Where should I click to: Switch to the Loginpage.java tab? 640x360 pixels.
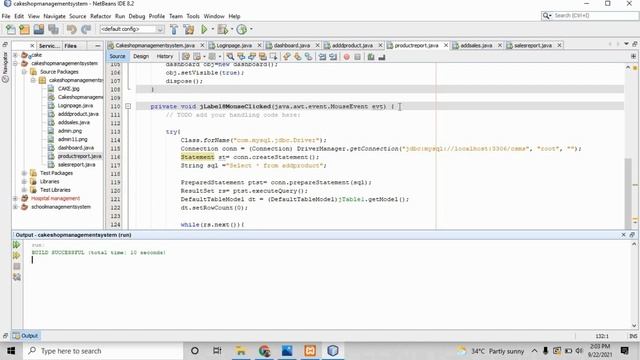(234, 45)
